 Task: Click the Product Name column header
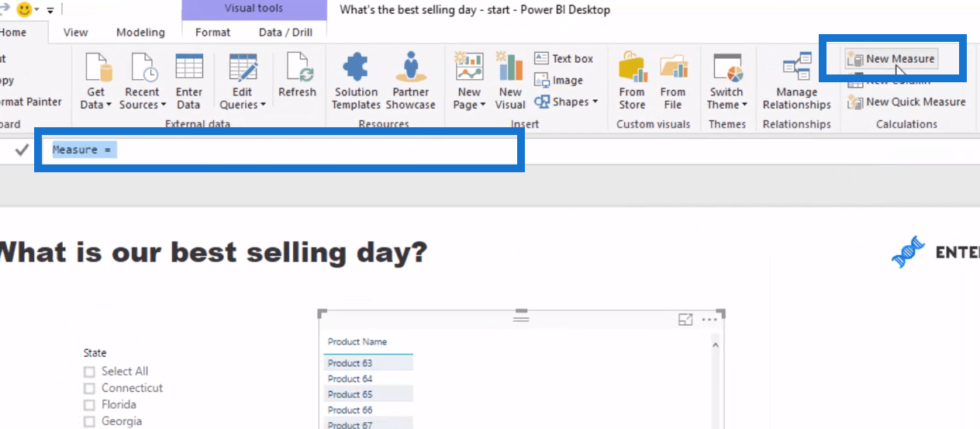pos(357,341)
